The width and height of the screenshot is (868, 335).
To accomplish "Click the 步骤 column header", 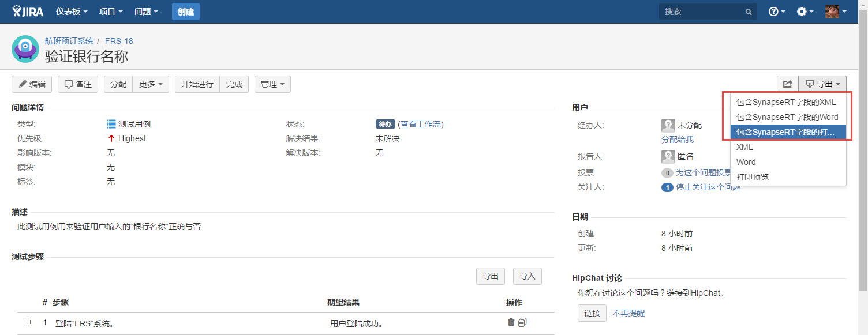I will (x=61, y=302).
